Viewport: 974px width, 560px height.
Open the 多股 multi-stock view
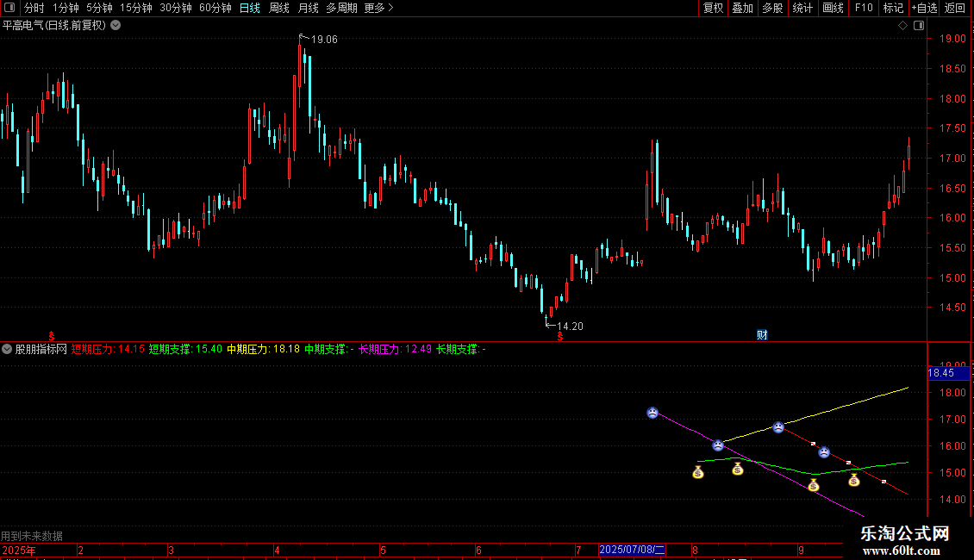click(773, 8)
